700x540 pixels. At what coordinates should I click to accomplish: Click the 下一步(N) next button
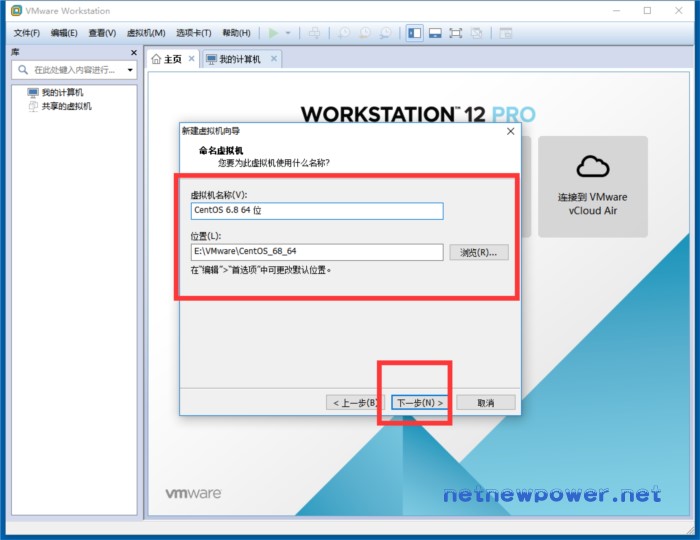click(420, 403)
